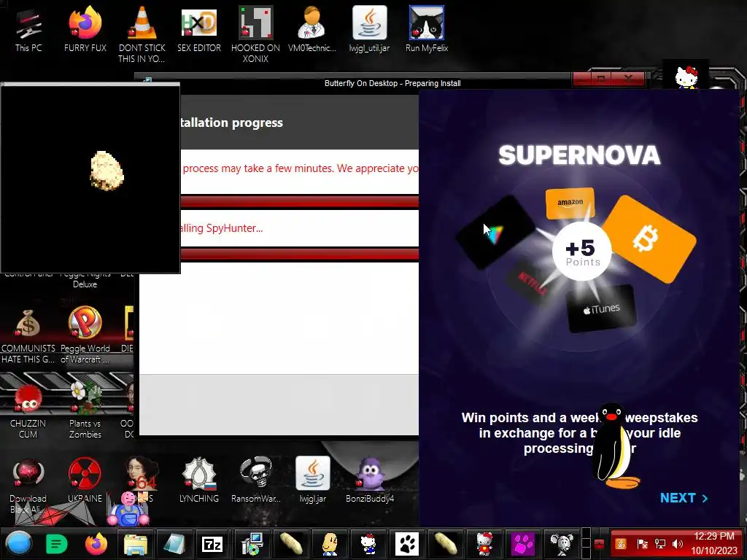Open the UKRAINE radiation symbol icon
Viewport: 747px width, 560px height.
click(85, 480)
